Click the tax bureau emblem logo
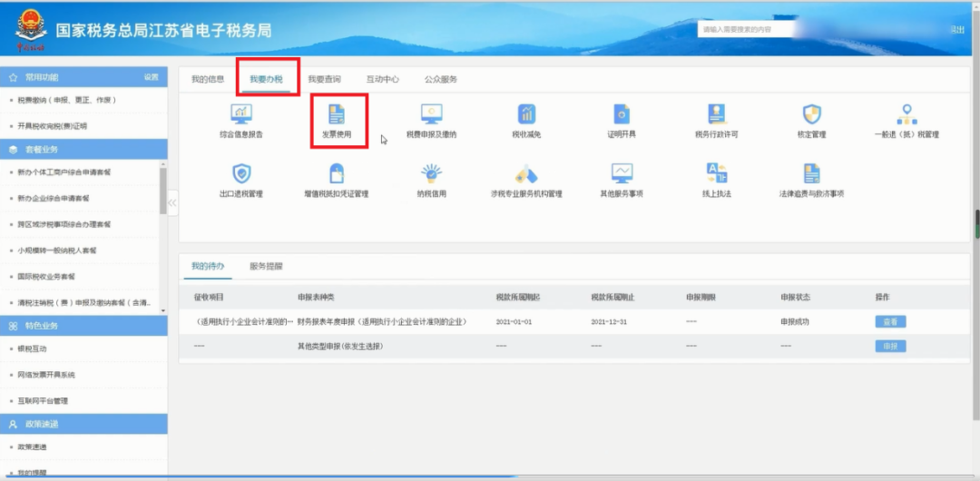 (31, 29)
